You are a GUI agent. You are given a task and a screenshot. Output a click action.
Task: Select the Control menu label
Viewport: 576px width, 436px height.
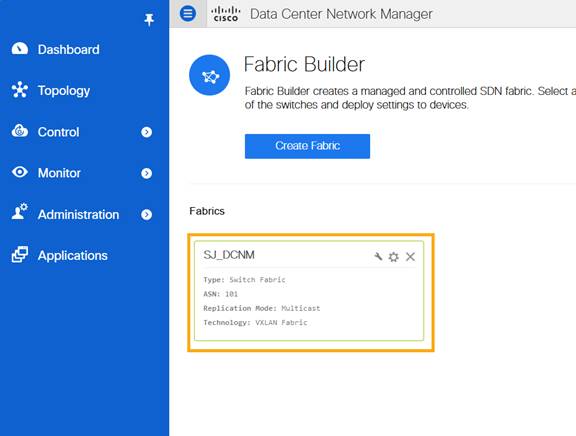pos(58,132)
